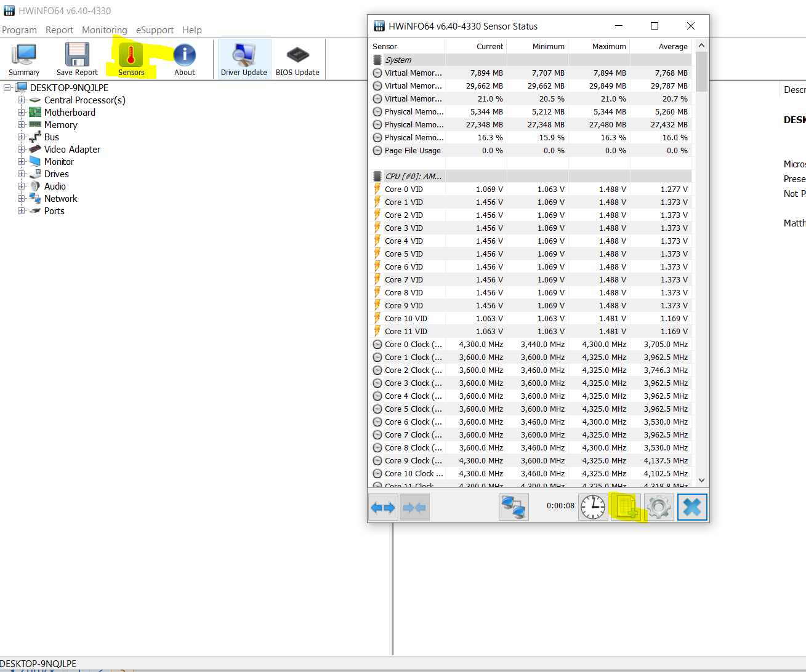
Task: Open the Sensors thermometer icon
Action: click(131, 60)
